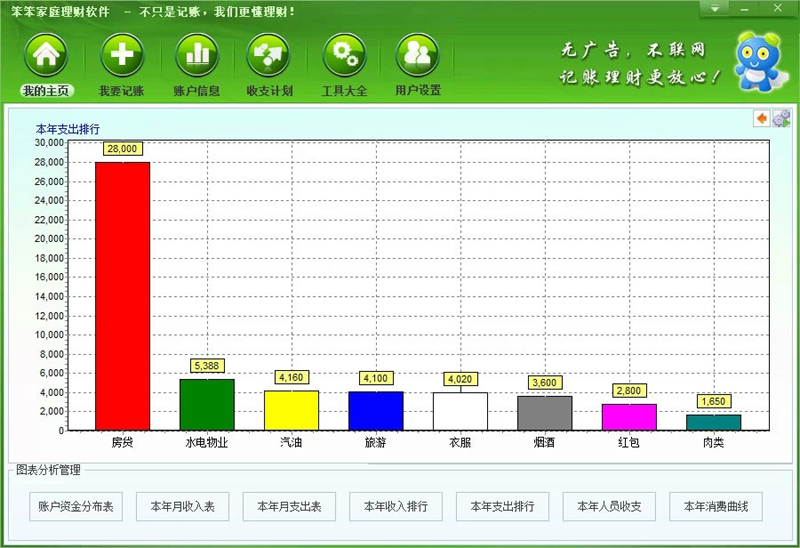Show 账户资金分布表 chart
Screen dimensions: 800x548
[76, 507]
